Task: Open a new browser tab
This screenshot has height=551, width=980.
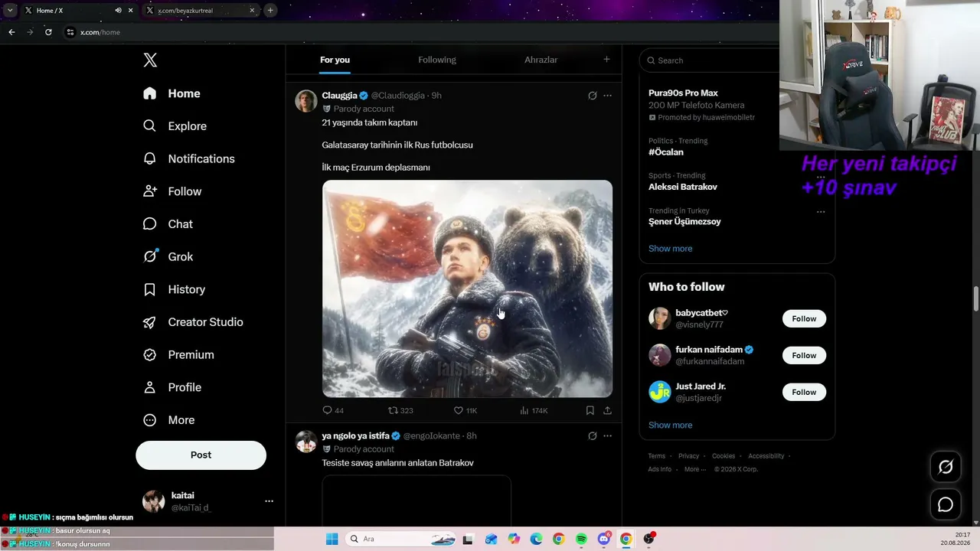Action: pyautogui.click(x=270, y=10)
